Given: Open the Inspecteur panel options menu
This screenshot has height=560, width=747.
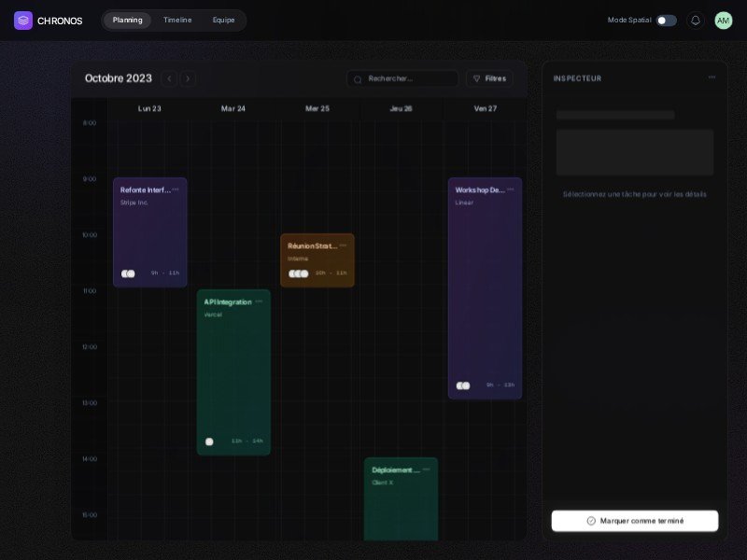Looking at the screenshot, I should (x=712, y=77).
